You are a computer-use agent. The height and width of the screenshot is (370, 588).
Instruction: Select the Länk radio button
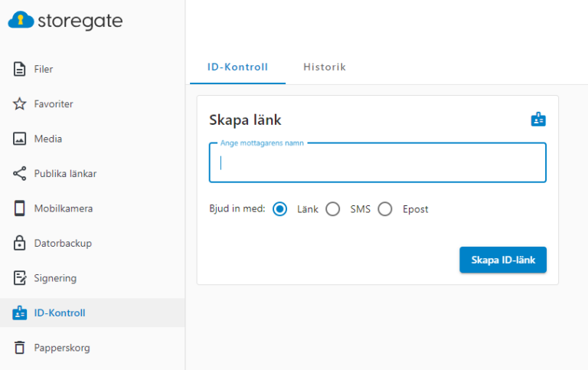tap(279, 209)
